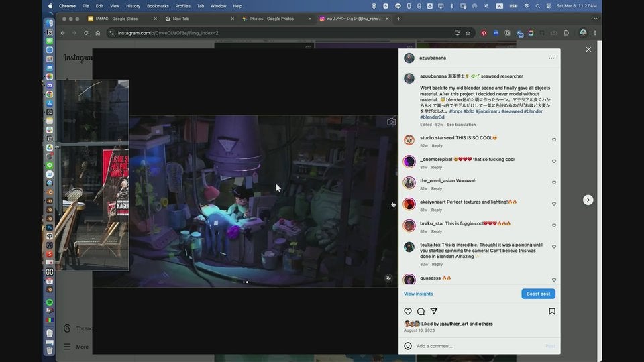
Task: Open Chrome tab search dropdown arrow
Action: 595,19
